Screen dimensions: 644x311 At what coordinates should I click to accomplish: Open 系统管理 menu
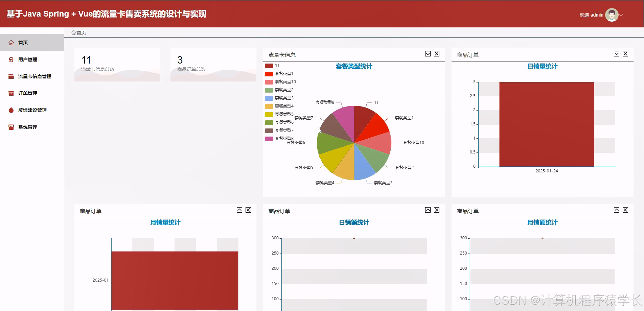32,127
